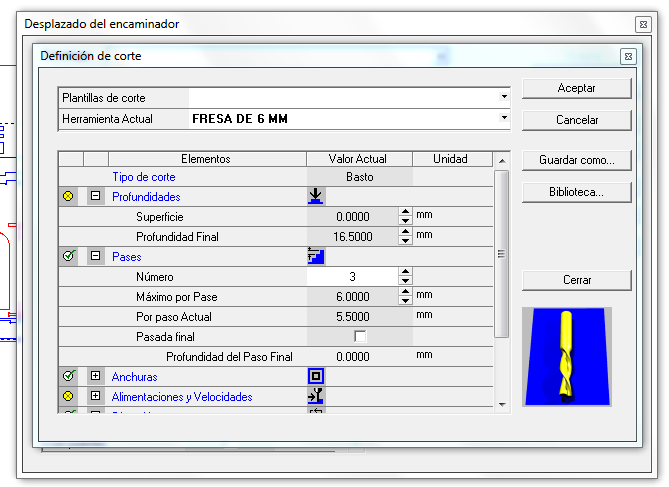669x487 pixels.
Task: Click the Anchuras square icon
Action: 316,376
